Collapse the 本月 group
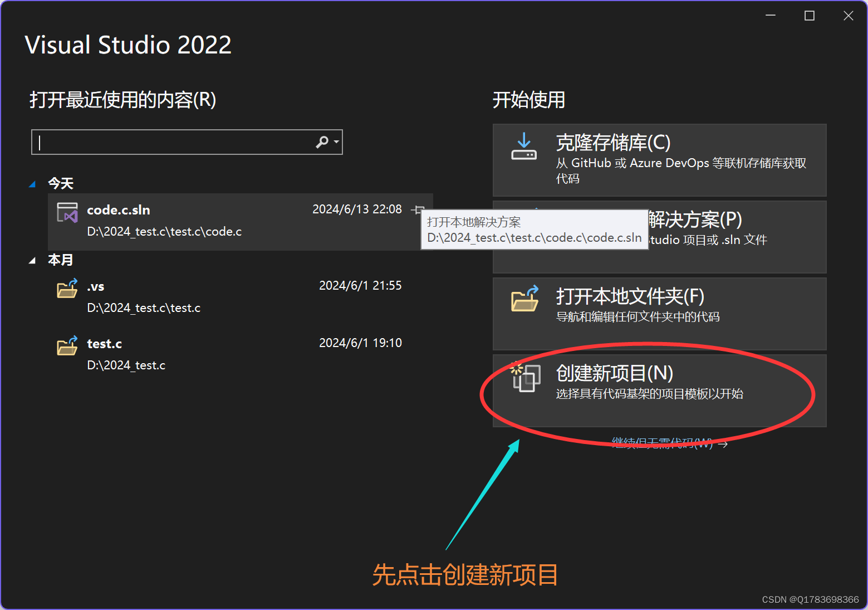Image resolution: width=868 pixels, height=610 pixels. coord(32,260)
